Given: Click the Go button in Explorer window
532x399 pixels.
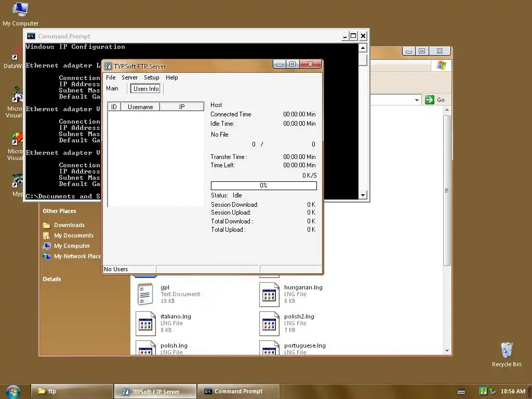Looking at the screenshot, I should 435,100.
